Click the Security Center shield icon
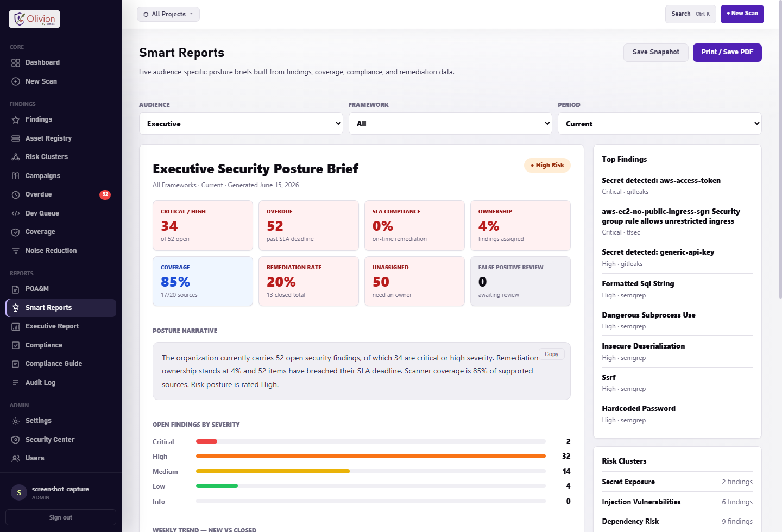Viewport: 782px width, 532px height. (x=16, y=440)
